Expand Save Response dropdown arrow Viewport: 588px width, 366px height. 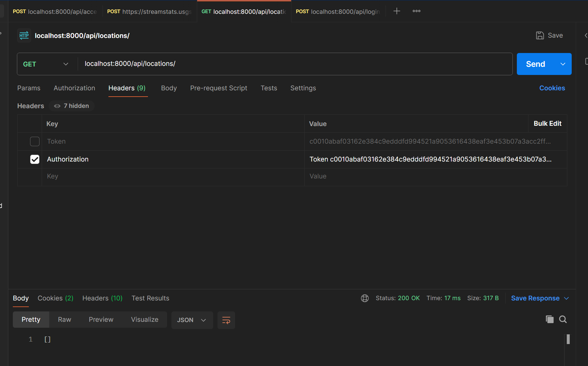[566, 298]
